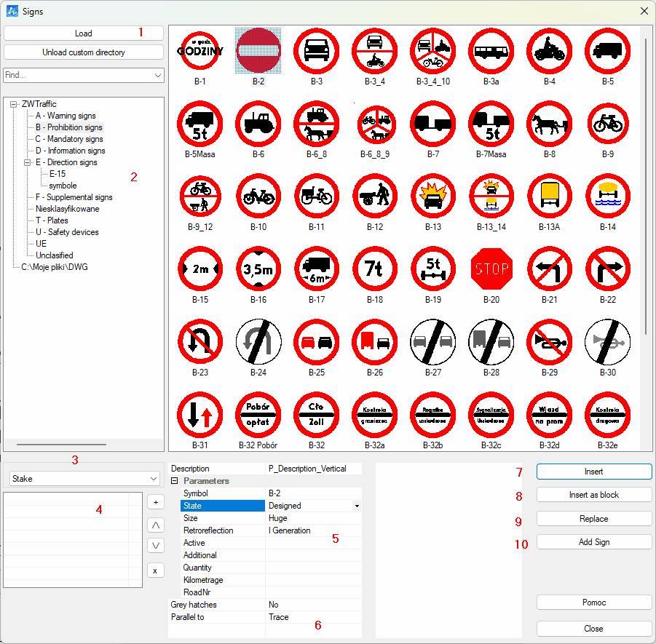Select the B-12 no handcarts sign
The image size is (656, 644).
375,196
